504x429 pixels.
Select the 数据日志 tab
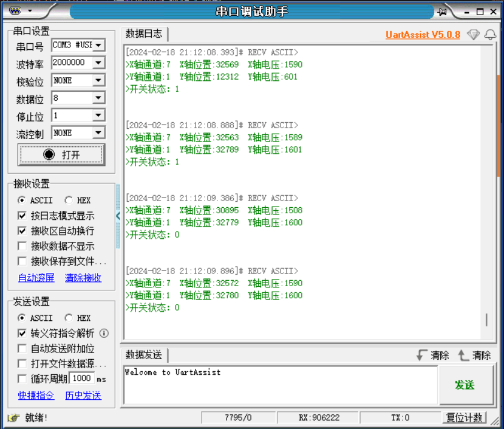coord(144,34)
